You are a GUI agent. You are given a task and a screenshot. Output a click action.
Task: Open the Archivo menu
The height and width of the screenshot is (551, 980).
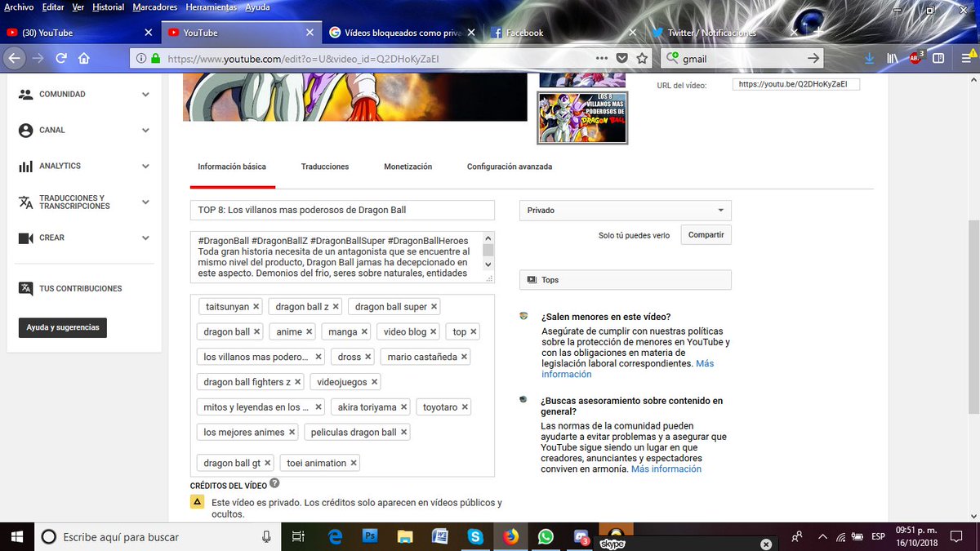click(19, 7)
